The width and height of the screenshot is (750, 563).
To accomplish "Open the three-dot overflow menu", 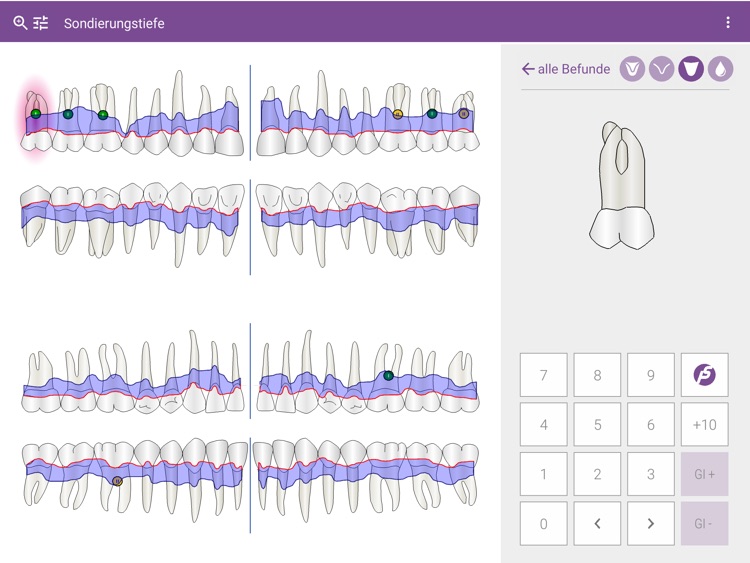I will click(x=728, y=22).
